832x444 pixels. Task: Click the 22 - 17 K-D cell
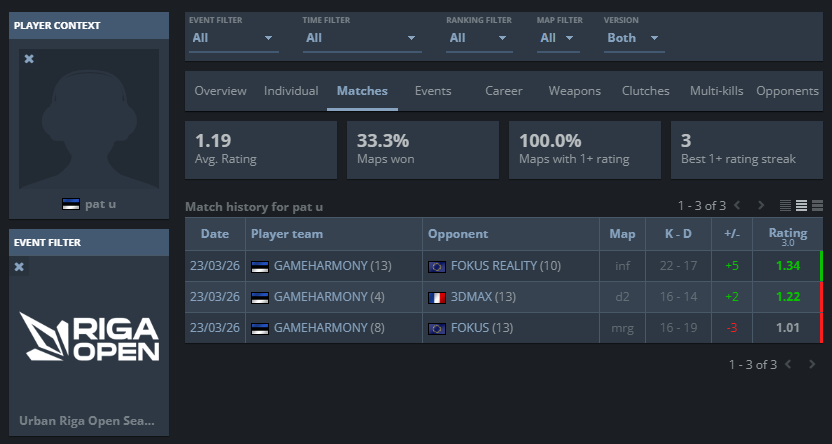(678, 266)
